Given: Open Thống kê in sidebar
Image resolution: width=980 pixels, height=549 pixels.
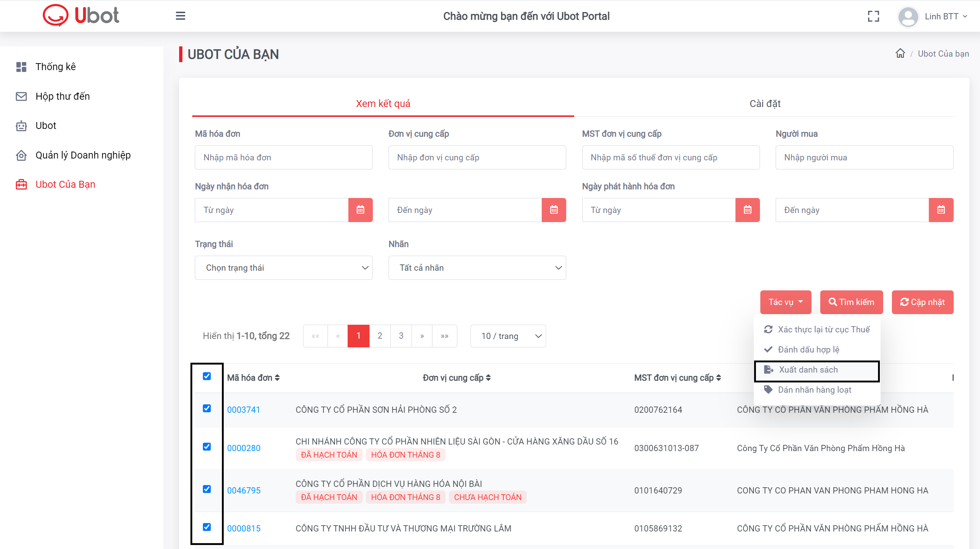Looking at the screenshot, I should (56, 66).
